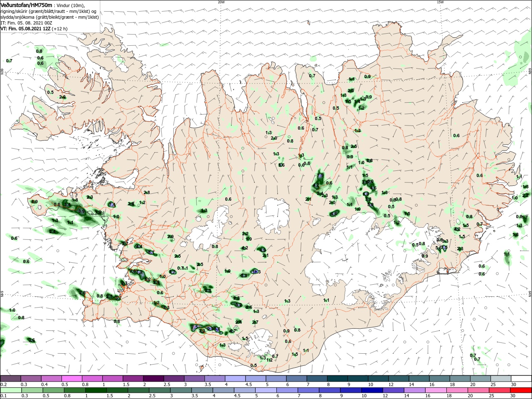
Task: Click the 'Veðurstofan/HM750m' title text
Action: click(26, 5)
